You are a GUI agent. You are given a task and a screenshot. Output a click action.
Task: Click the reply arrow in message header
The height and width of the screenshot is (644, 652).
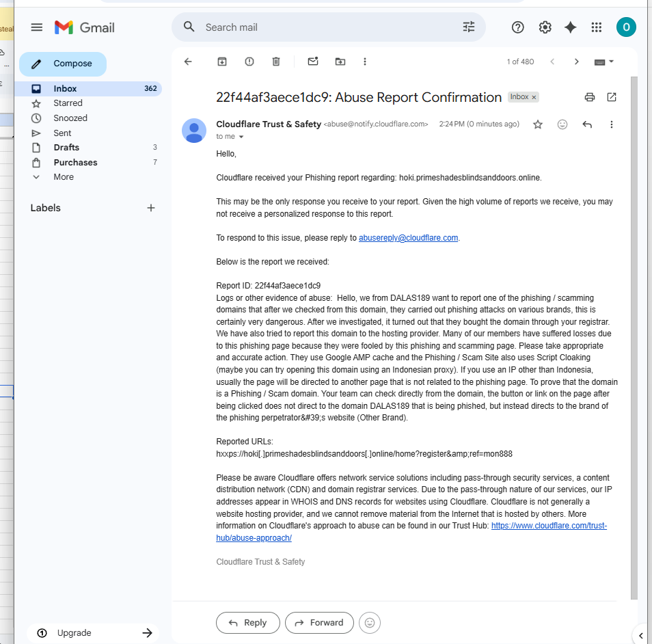pos(586,124)
